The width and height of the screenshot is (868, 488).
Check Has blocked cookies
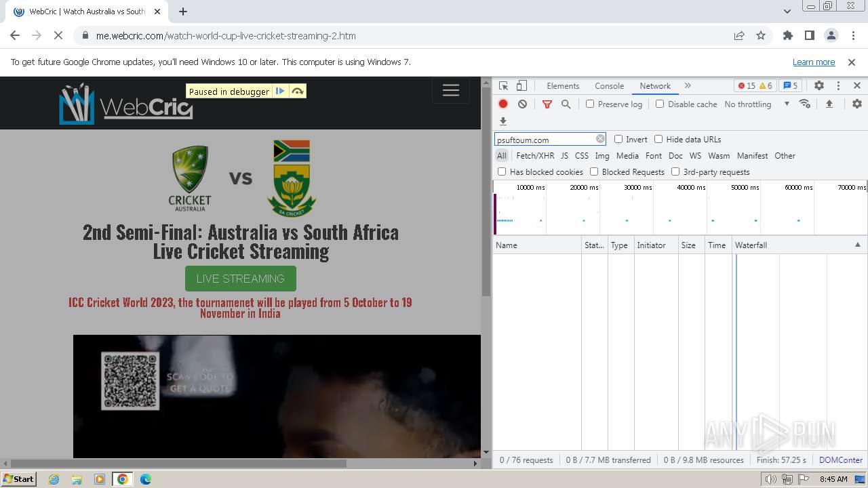(502, 171)
